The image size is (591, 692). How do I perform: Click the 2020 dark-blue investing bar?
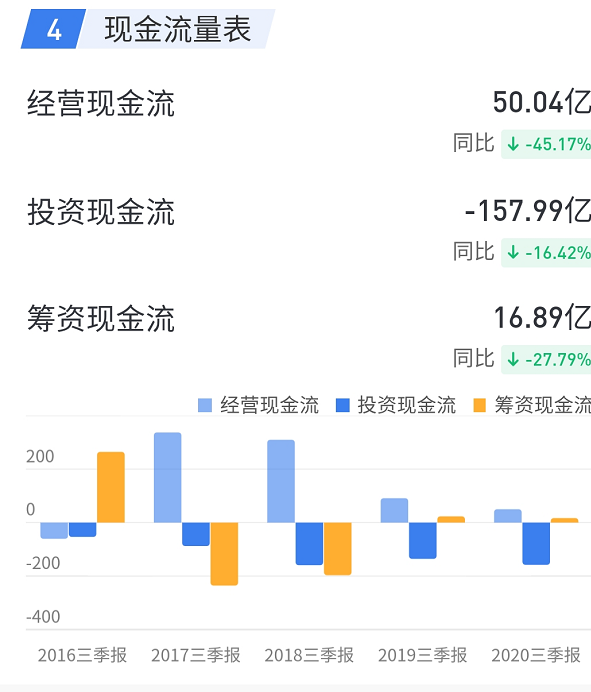click(536, 544)
